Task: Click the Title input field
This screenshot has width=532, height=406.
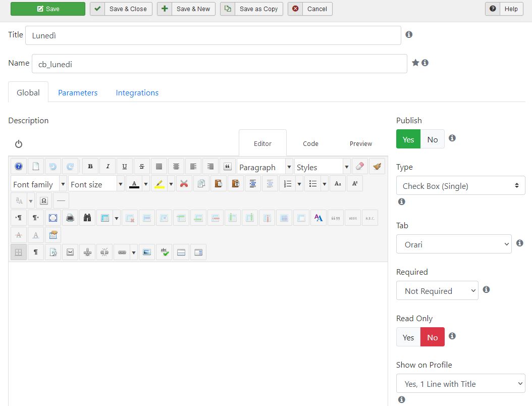Action: [213, 35]
